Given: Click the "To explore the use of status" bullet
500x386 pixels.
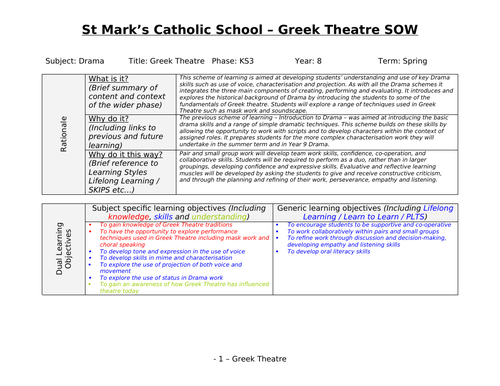Looking at the screenshot, I should [x=161, y=278].
